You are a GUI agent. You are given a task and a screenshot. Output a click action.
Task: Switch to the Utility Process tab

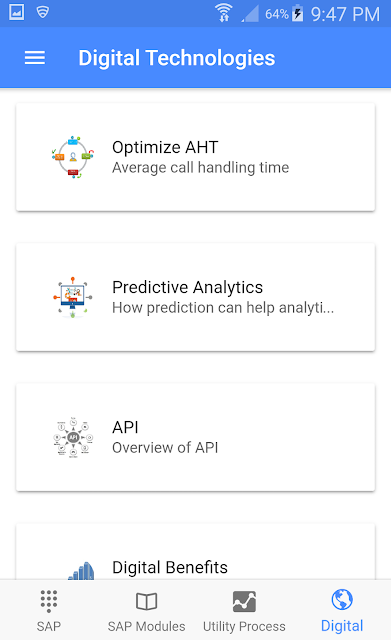tap(244, 610)
